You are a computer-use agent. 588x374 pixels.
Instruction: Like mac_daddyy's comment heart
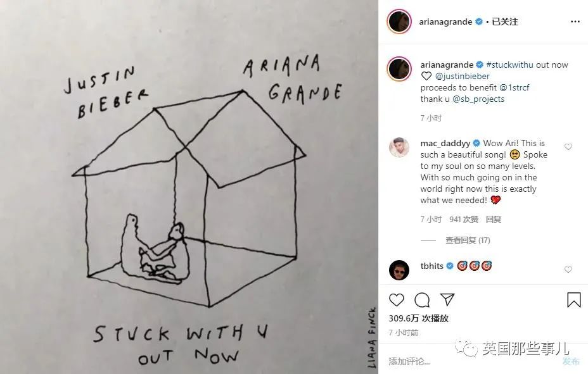tap(568, 147)
